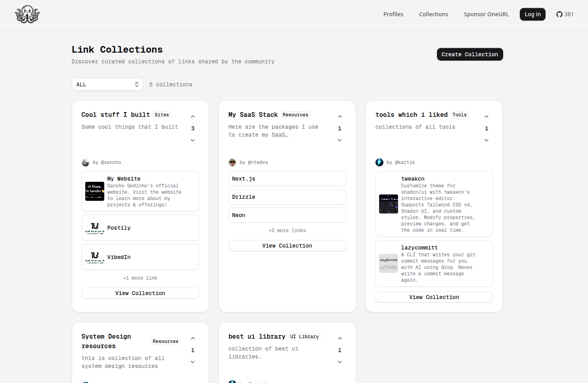The height and width of the screenshot is (383, 588).
Task: Click the @kartik profile avatar
Action: 379,162
